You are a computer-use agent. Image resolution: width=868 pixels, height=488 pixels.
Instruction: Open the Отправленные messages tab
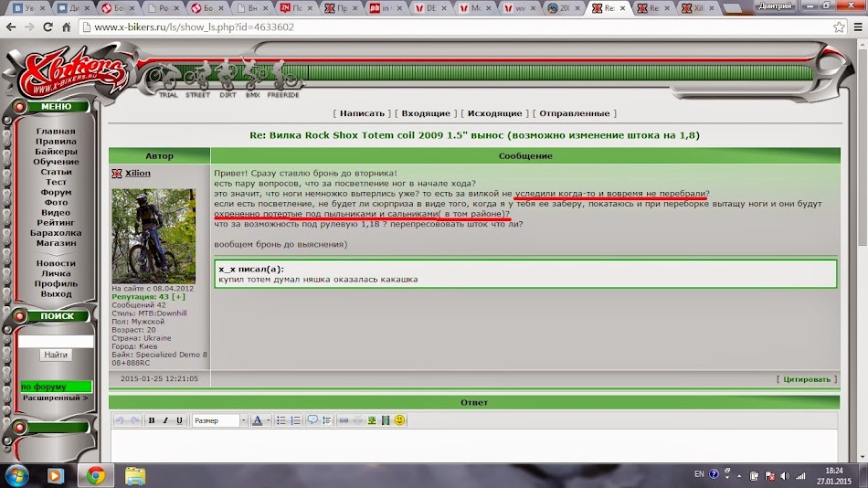tap(574, 113)
